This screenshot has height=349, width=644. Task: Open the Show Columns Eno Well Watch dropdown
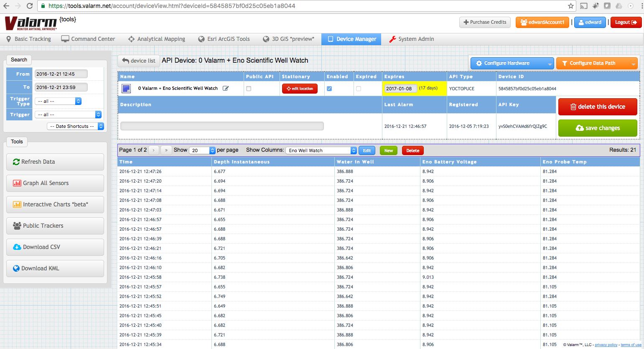click(x=321, y=150)
